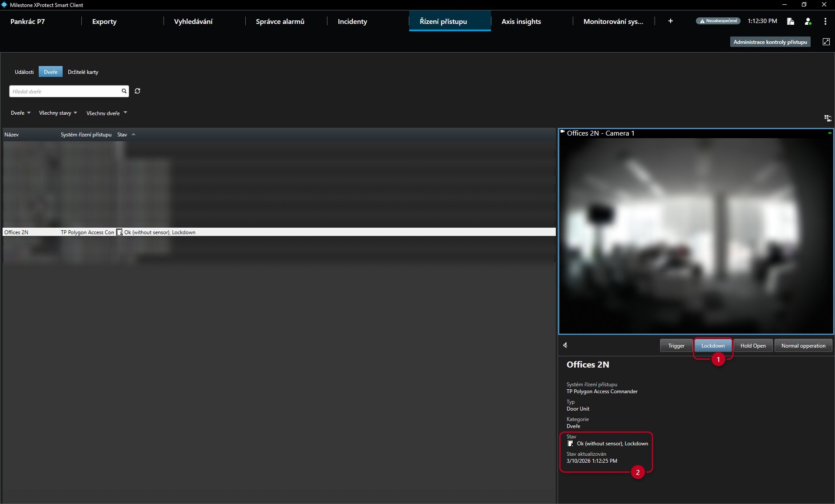
Task: Click the evidence lock document icon
Action: pyautogui.click(x=790, y=21)
